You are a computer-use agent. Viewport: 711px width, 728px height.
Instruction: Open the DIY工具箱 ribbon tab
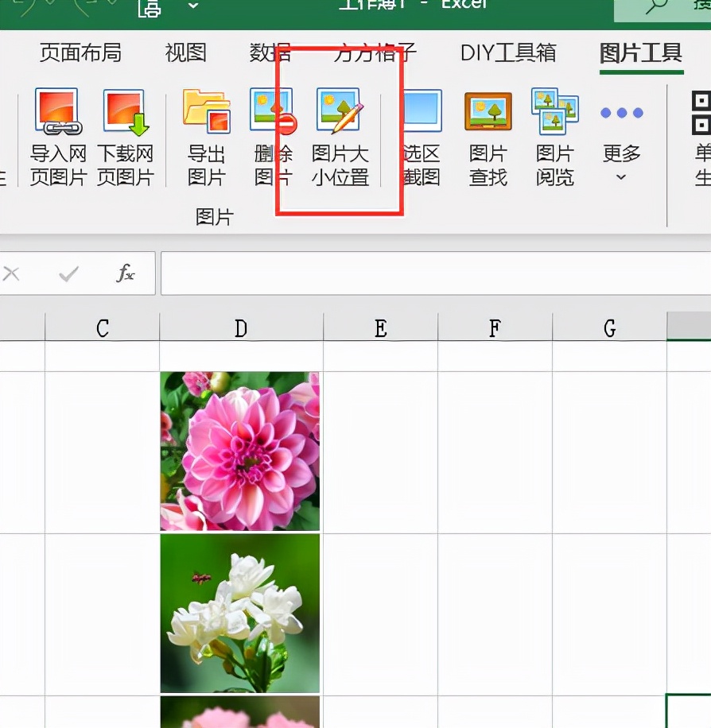(507, 52)
